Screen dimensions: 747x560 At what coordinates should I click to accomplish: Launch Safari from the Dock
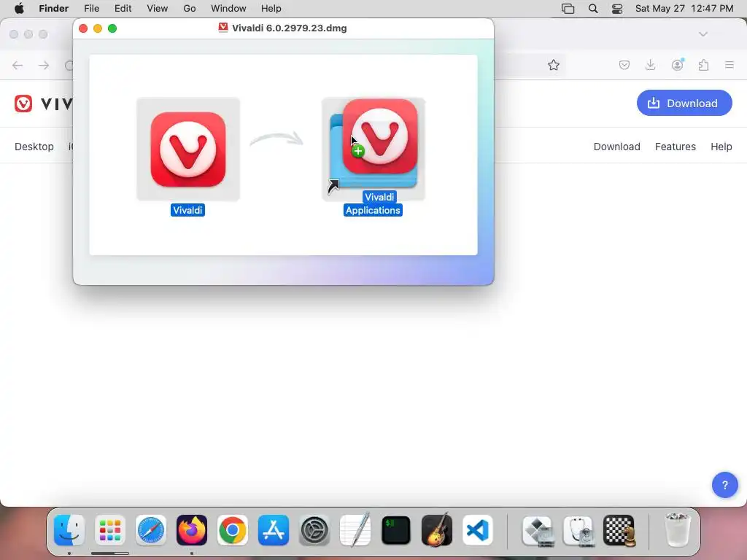pos(151,530)
